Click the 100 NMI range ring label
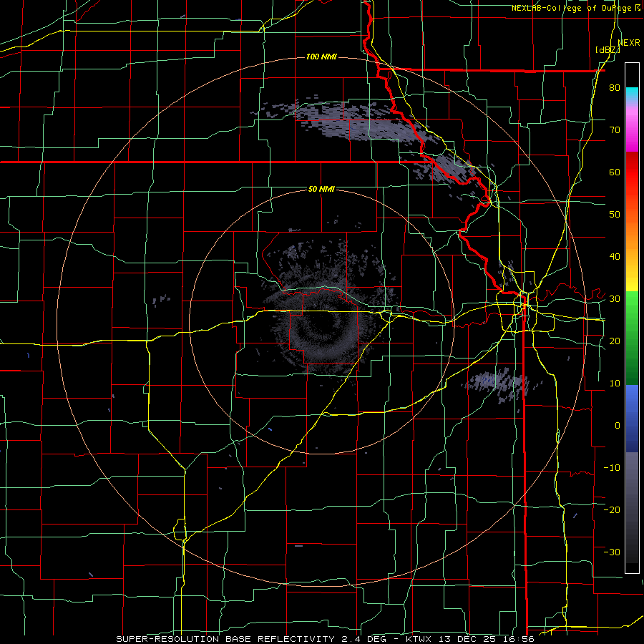644x644 pixels. 321,57
